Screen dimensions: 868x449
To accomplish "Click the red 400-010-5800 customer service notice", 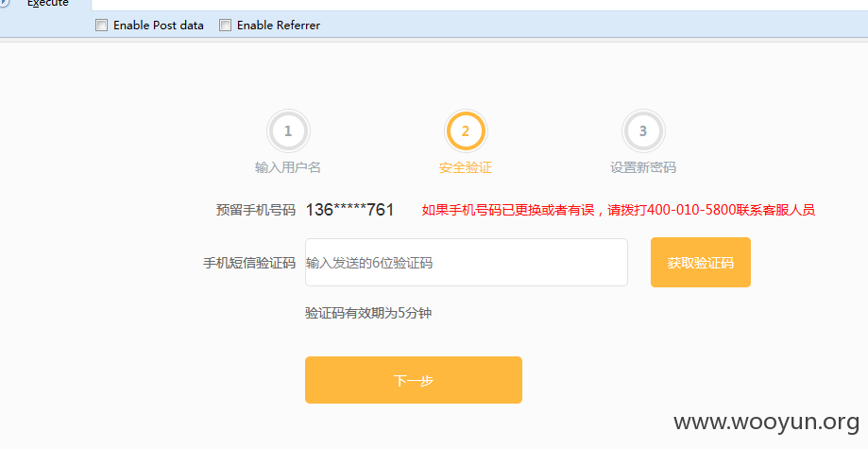I will [x=619, y=210].
